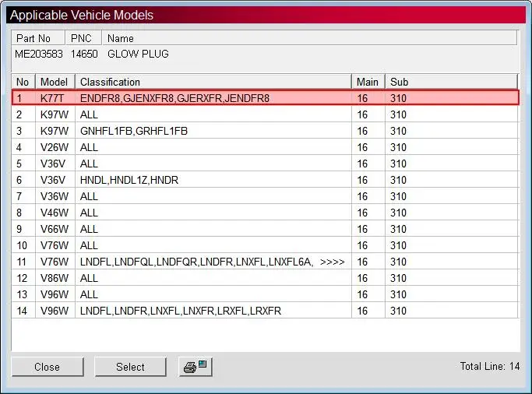532x394 pixels.
Task: Select row 5 V36V ALL
Action: point(266,164)
